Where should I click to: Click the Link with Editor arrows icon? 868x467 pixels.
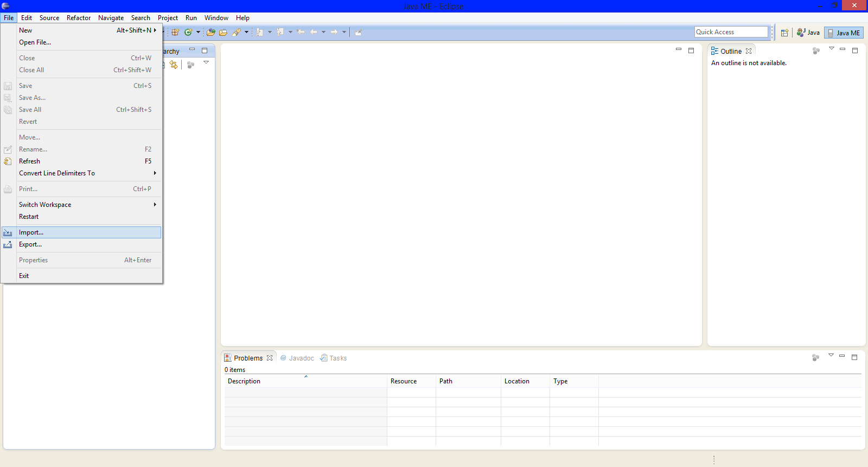pos(174,65)
